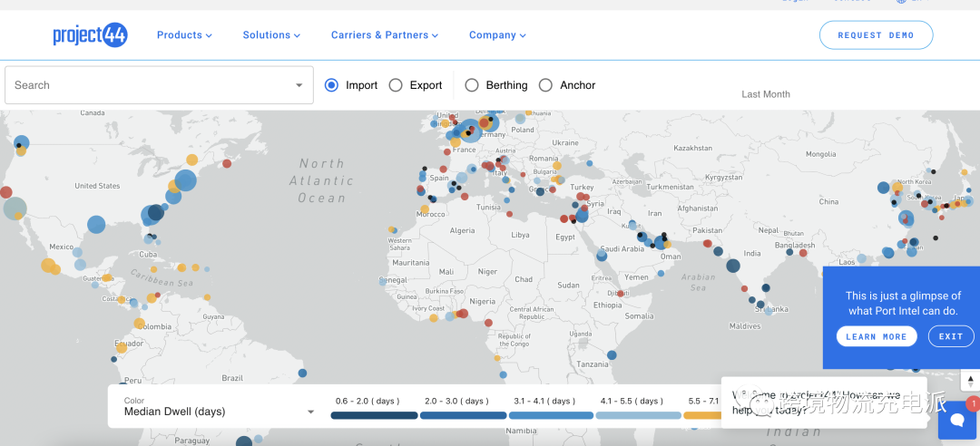Click the project44 logo
This screenshot has width=980, height=446.
click(90, 35)
